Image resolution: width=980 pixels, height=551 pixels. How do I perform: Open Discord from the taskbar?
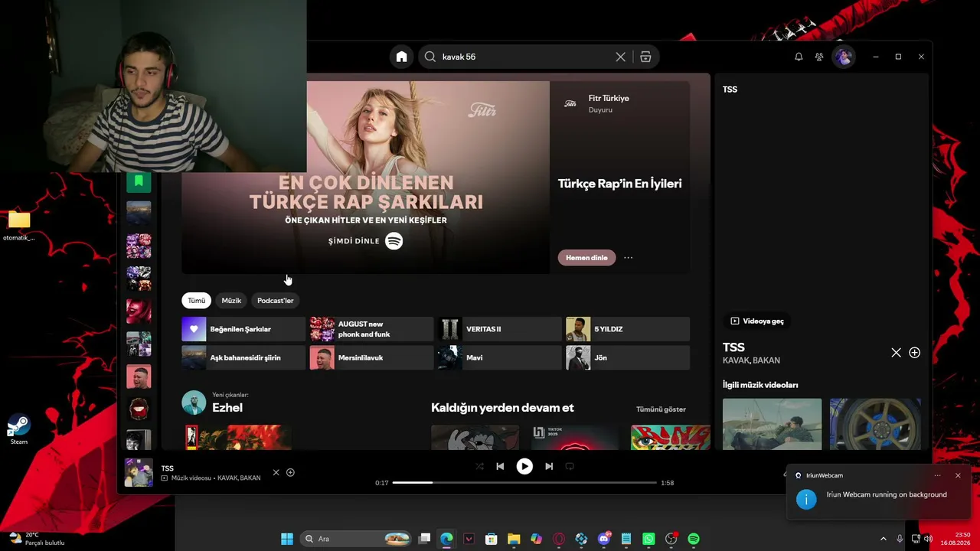(x=604, y=539)
